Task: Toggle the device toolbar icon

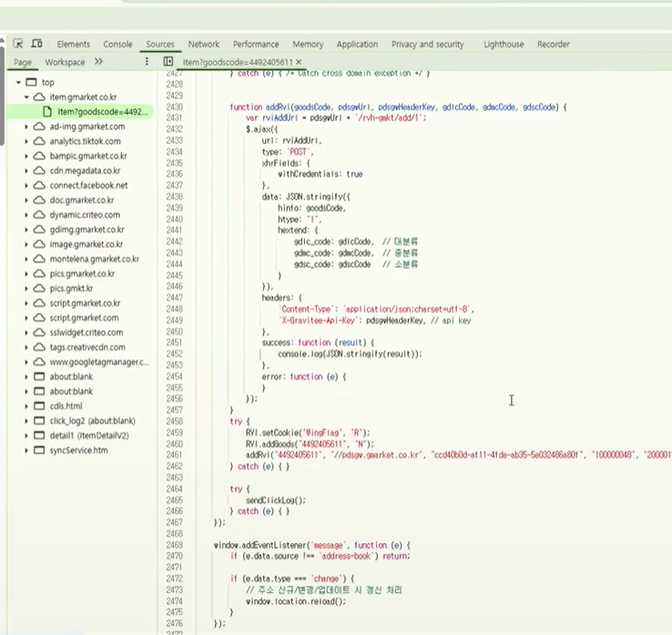Action: (37, 44)
